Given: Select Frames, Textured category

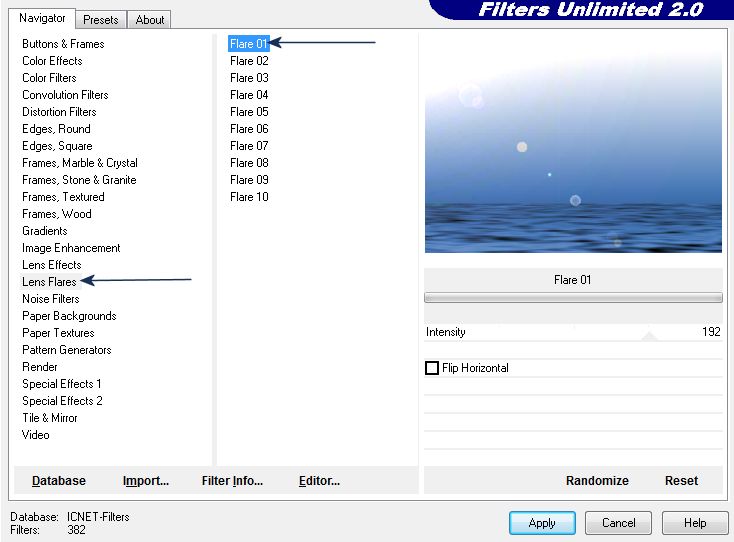Looking at the screenshot, I should pyautogui.click(x=63, y=197).
